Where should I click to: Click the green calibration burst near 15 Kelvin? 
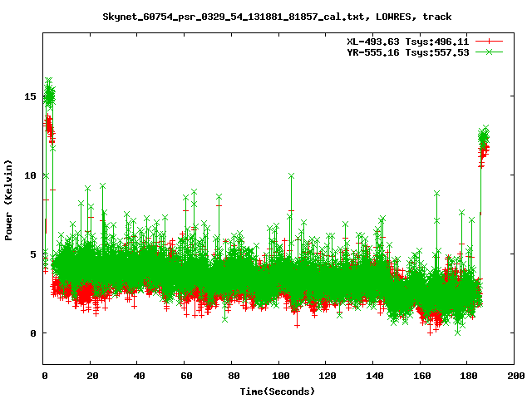coord(50,95)
